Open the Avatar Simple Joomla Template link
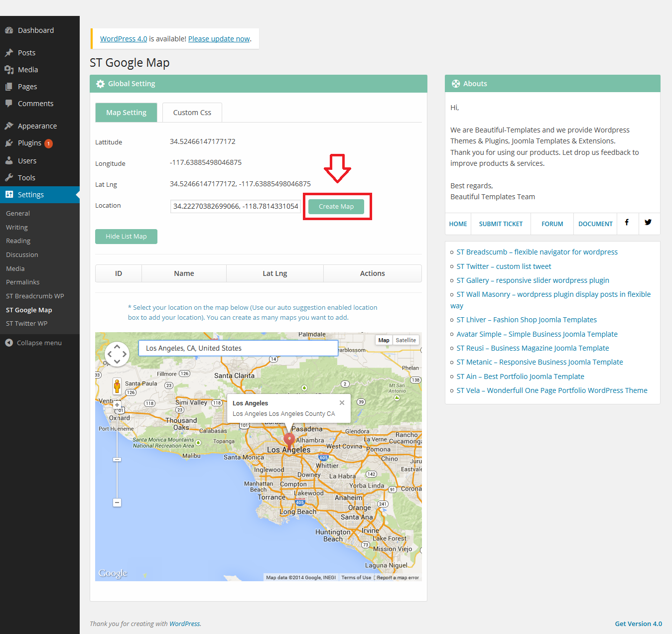The width and height of the screenshot is (672, 634). tap(537, 334)
